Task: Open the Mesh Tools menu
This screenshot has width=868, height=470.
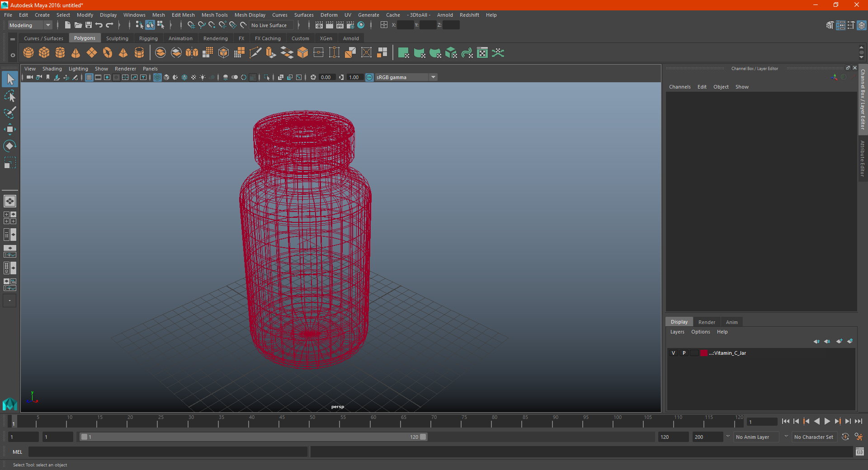Action: (214, 15)
